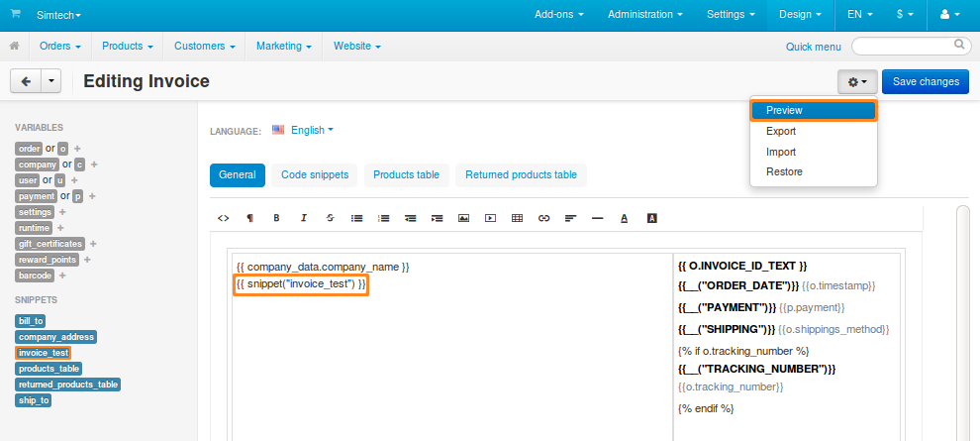Open the Quick menu link

point(813,47)
